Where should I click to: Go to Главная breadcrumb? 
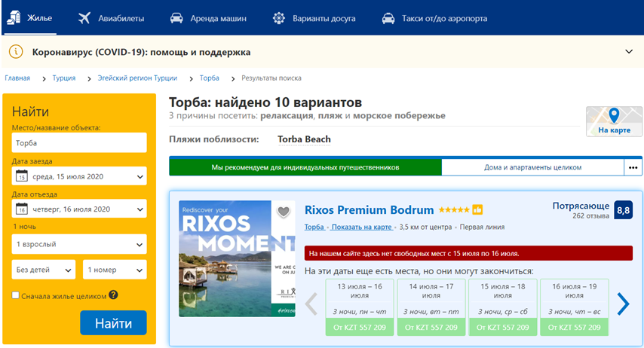coord(17,78)
